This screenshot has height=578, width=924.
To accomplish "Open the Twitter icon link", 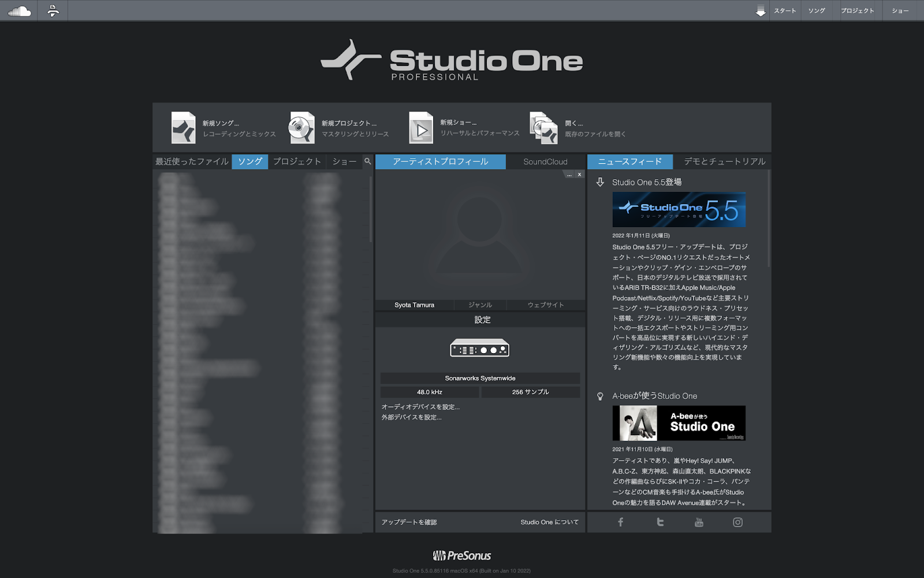I will [660, 522].
